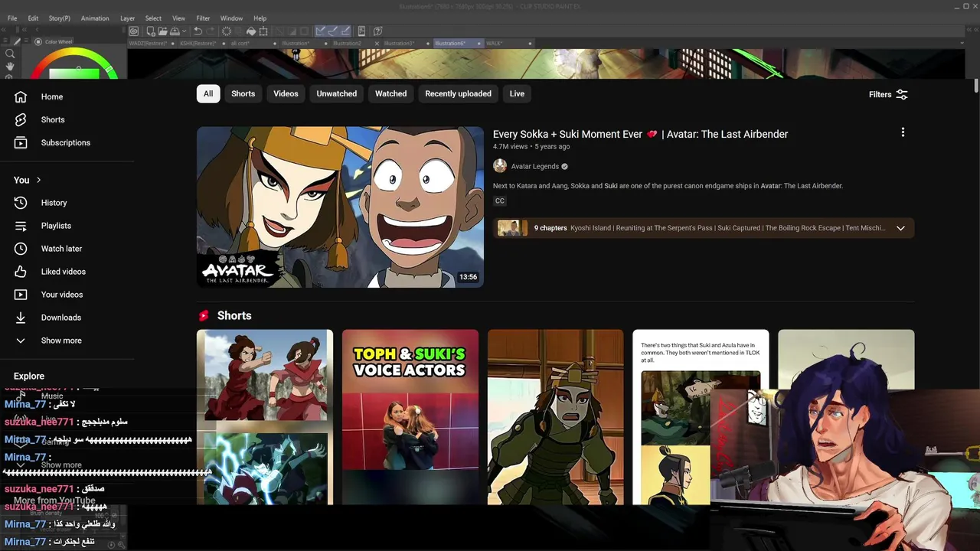This screenshot has height=551, width=980.
Task: Click the Undo arrow icon
Action: tap(198, 31)
